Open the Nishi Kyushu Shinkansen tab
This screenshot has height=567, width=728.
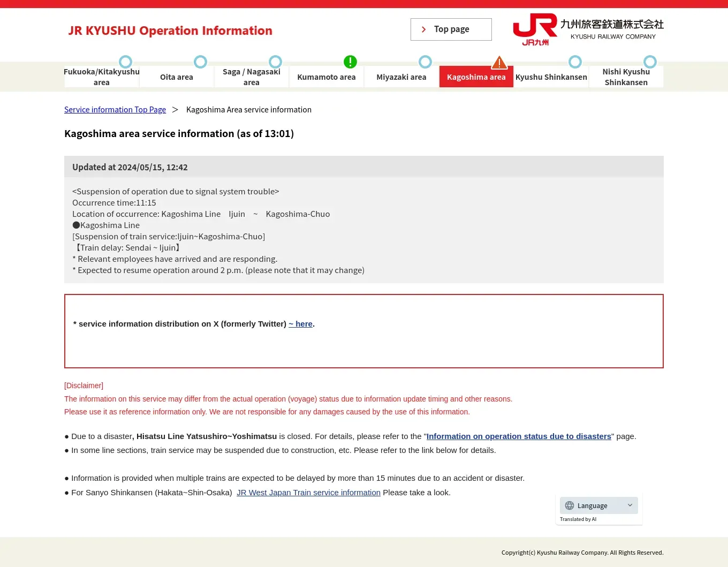pyautogui.click(x=626, y=77)
